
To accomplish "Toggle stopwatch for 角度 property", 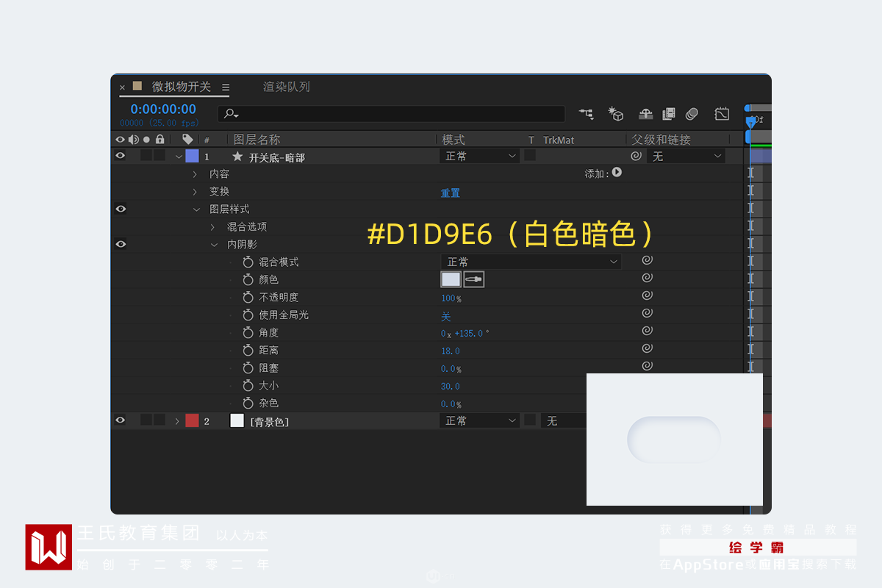I will pyautogui.click(x=248, y=332).
